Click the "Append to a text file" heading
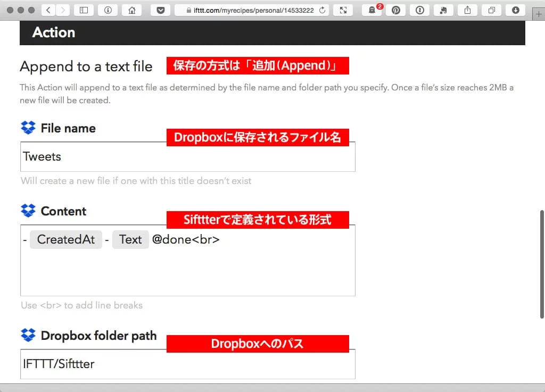Image resolution: width=545 pixels, height=392 pixels. (x=86, y=66)
